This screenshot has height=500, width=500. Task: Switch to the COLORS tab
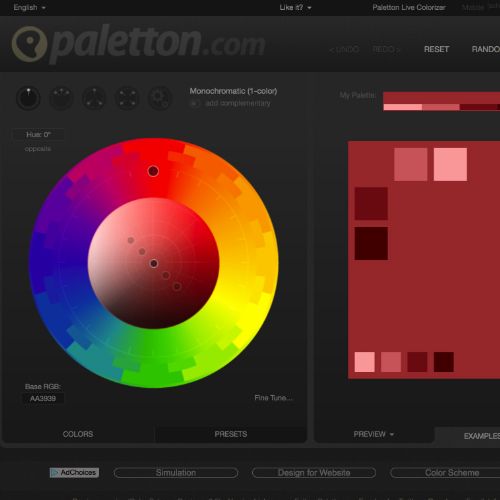[78, 434]
